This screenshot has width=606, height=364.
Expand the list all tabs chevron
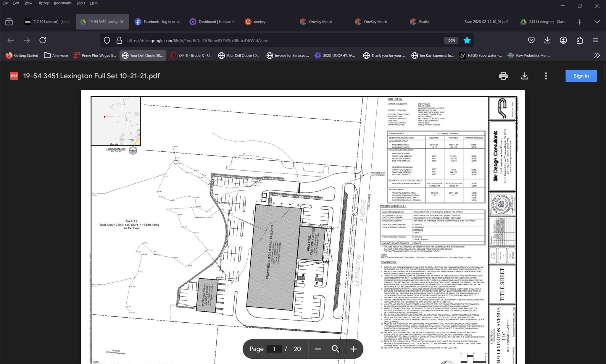(x=597, y=22)
